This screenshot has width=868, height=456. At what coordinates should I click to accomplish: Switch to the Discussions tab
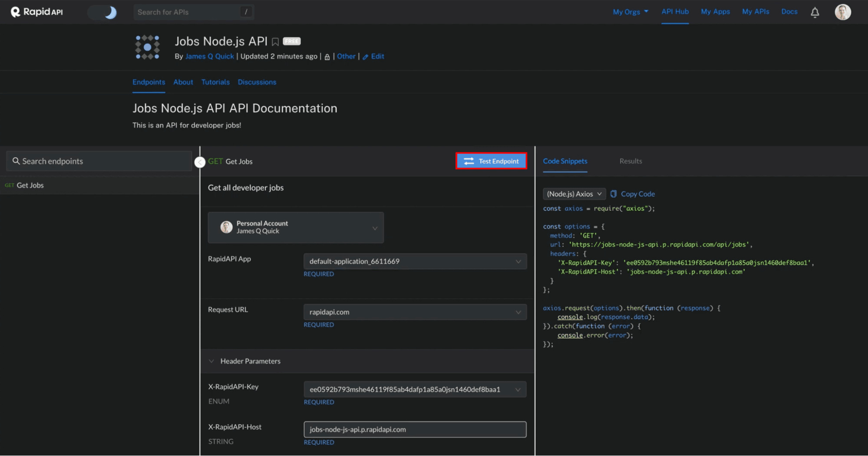(x=257, y=82)
